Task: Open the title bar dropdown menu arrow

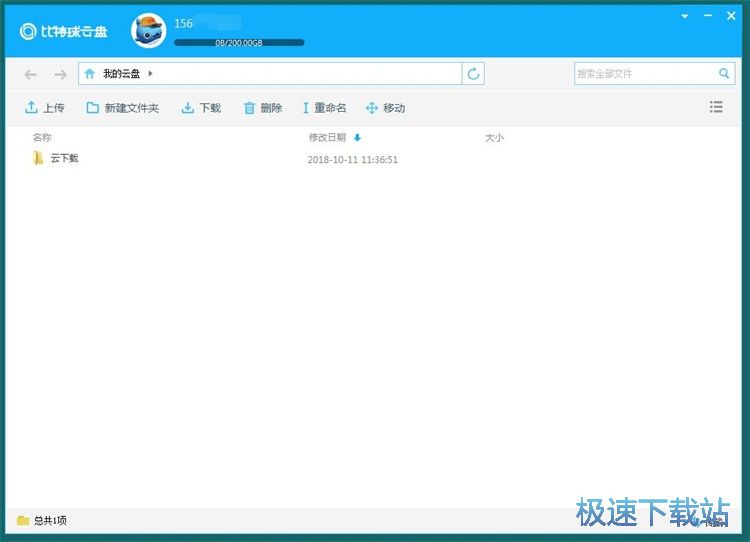Action: 685,17
